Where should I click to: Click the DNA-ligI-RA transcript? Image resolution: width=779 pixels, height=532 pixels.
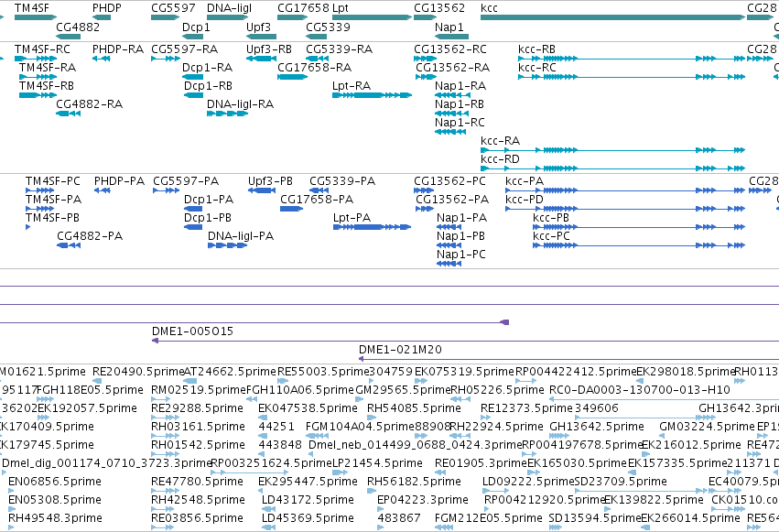tap(228, 114)
